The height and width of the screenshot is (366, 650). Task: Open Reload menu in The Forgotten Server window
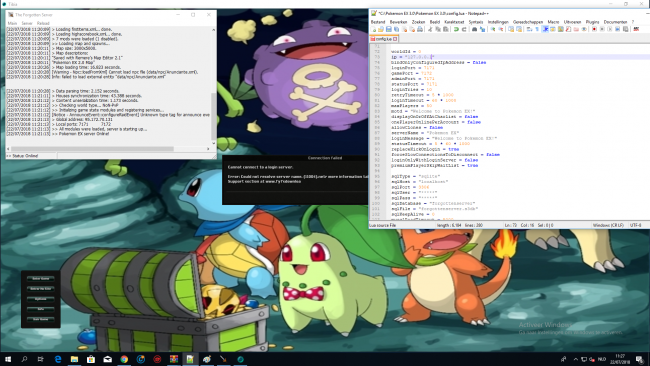(x=43, y=24)
